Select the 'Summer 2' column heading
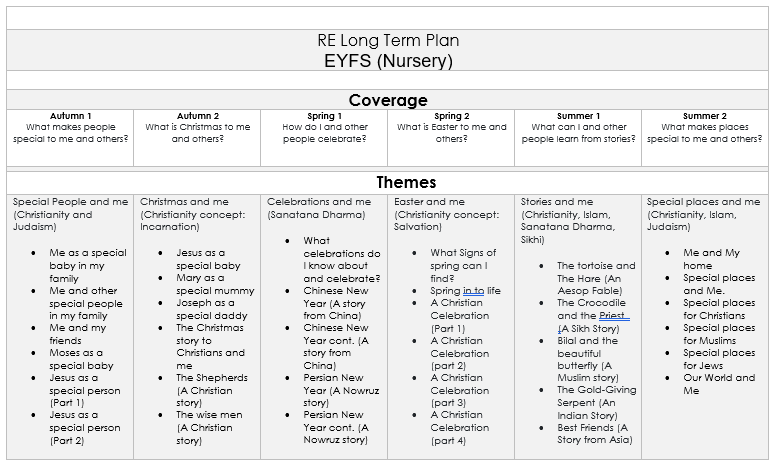This screenshot has width=774, height=460. [x=705, y=116]
